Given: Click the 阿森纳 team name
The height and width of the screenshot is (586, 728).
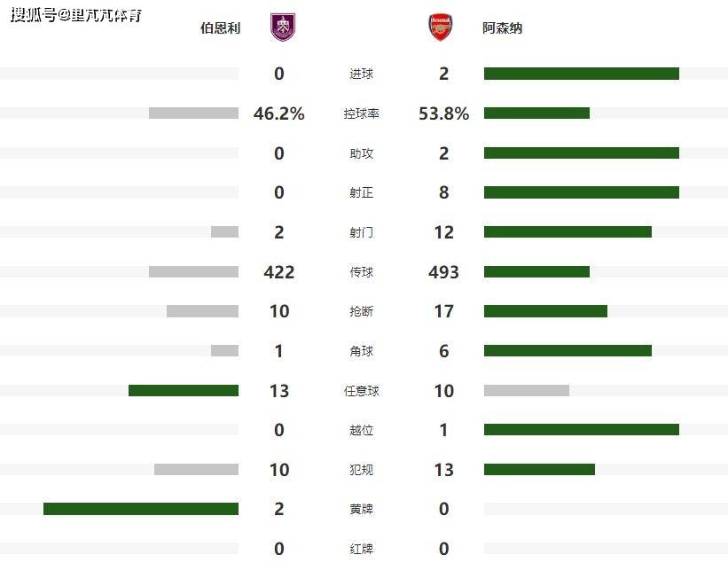Looking at the screenshot, I should (503, 28).
